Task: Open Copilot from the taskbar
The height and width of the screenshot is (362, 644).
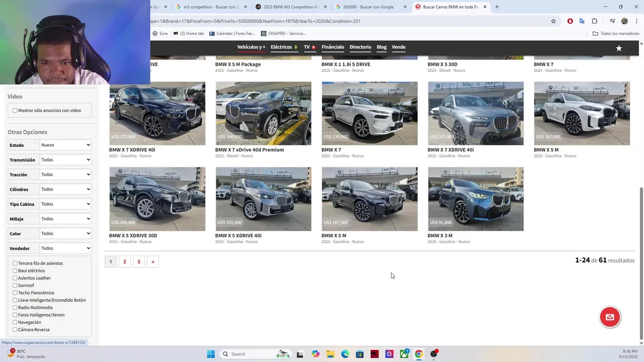Action: click(315, 354)
